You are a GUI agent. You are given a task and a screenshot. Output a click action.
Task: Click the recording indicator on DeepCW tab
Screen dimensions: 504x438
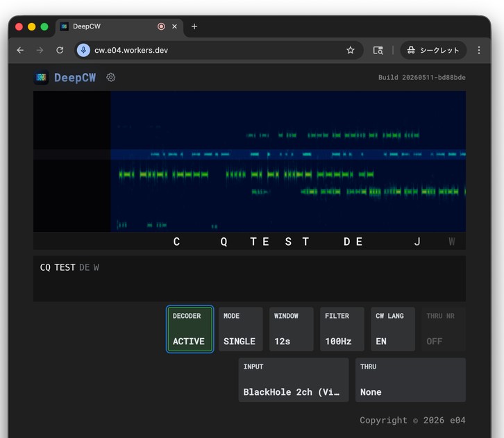(x=161, y=26)
